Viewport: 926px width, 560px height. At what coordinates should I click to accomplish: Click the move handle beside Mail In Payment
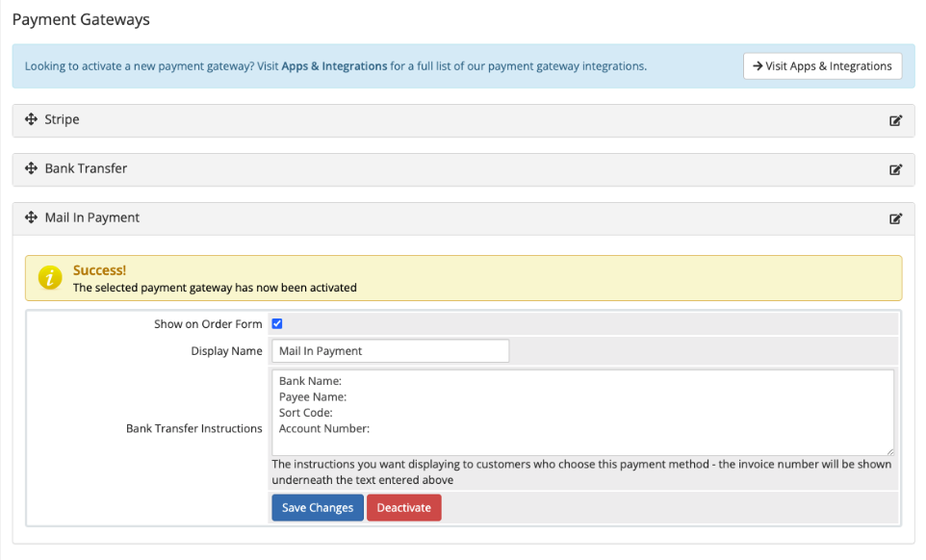coord(32,217)
